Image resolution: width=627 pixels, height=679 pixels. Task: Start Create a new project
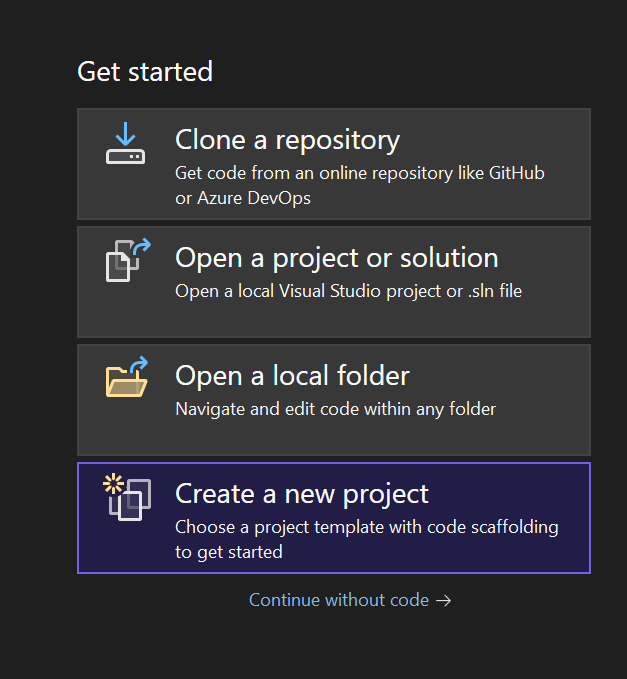[334, 518]
